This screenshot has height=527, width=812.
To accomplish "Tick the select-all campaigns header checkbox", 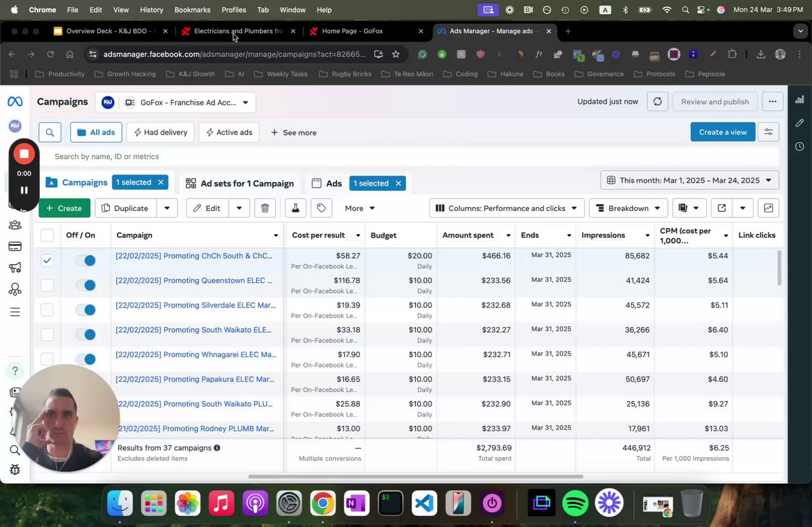I will pos(47,235).
